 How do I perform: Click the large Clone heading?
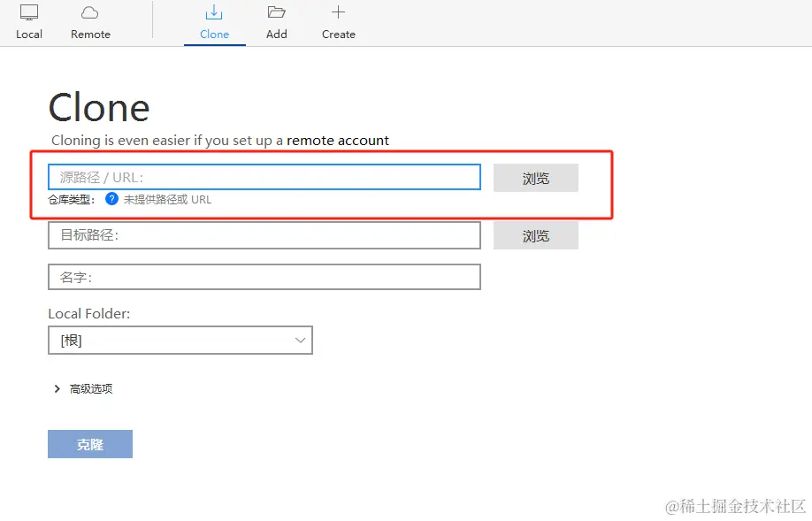tap(99, 108)
